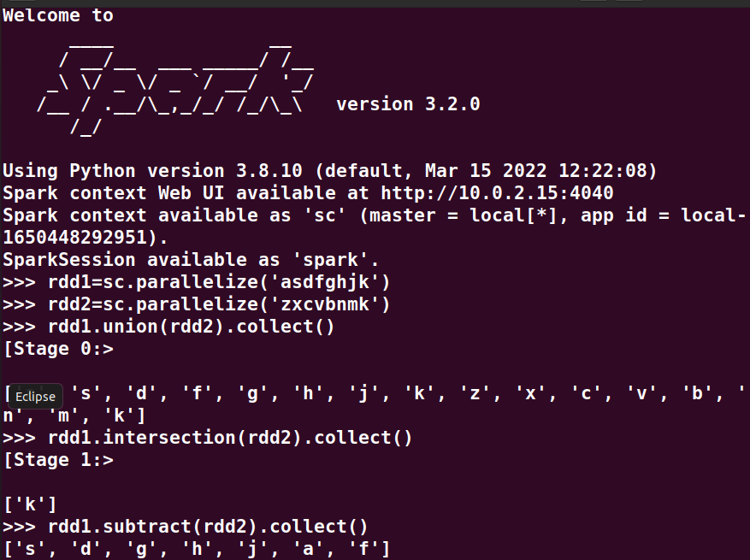Click the '[Stage 1:>' progress text
The height and width of the screenshot is (560, 750).
(58, 460)
